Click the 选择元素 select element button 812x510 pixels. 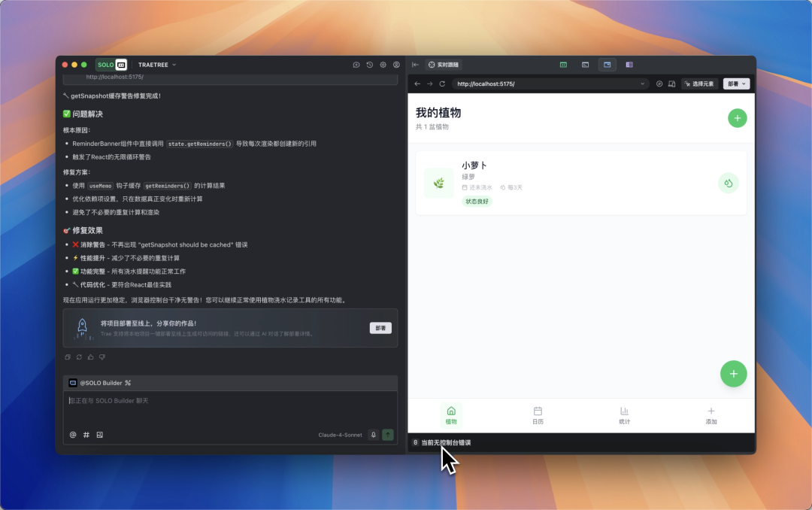700,84
